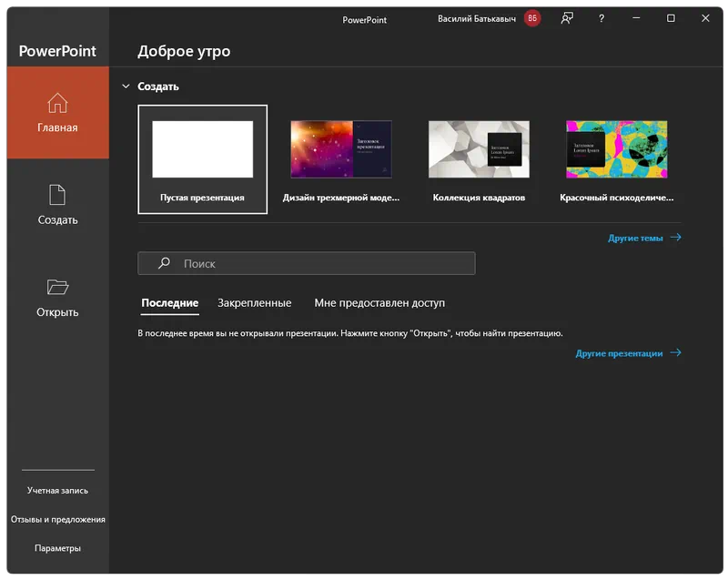The height and width of the screenshot is (580, 728).
Task: Open Учетная запись account page
Action: click(57, 491)
